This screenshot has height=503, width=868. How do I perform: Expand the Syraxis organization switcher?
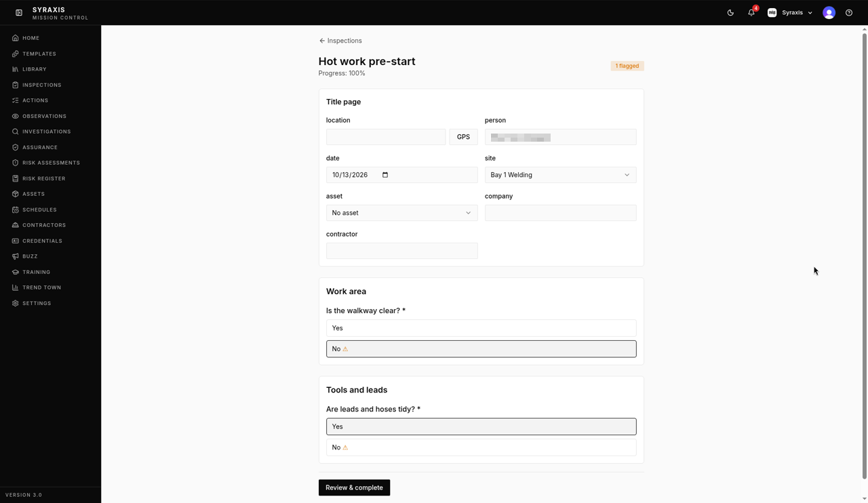(x=790, y=13)
